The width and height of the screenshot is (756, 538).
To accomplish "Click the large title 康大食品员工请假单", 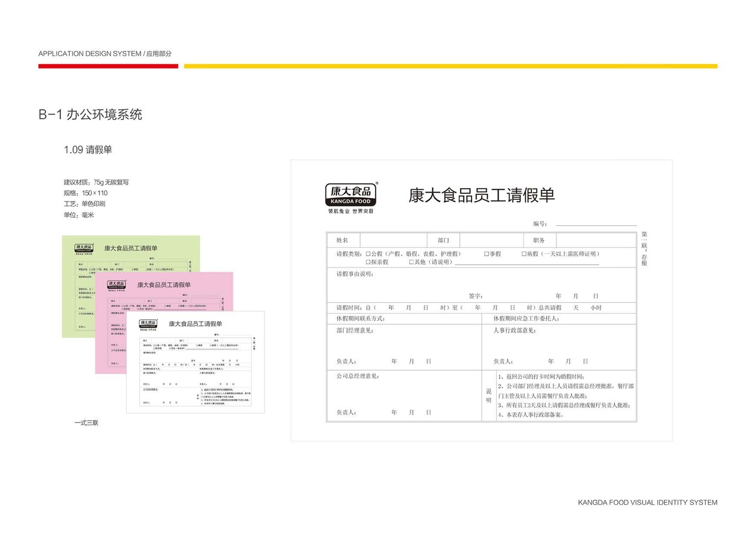I will tap(481, 195).
